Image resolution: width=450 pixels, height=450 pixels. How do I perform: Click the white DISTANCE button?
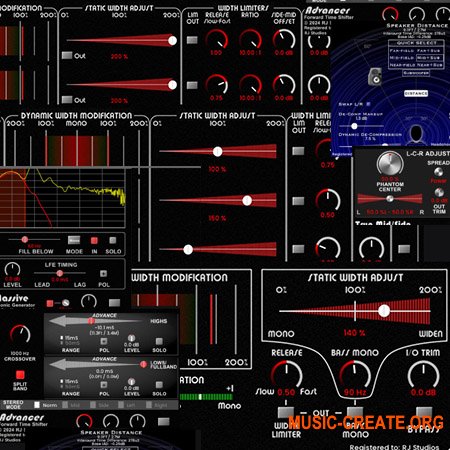pyautogui.click(x=416, y=93)
